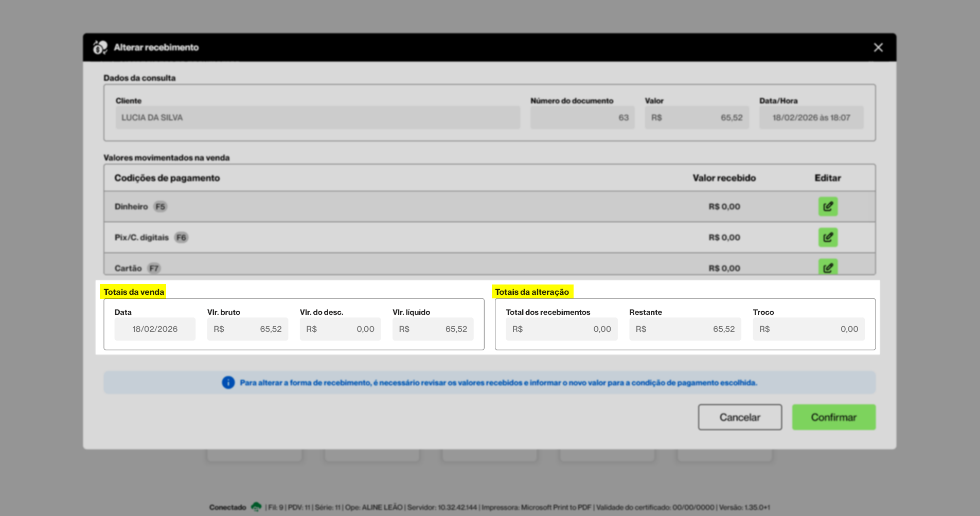Image resolution: width=980 pixels, height=516 pixels.
Task: Click the blue info icon in notice
Action: point(228,383)
